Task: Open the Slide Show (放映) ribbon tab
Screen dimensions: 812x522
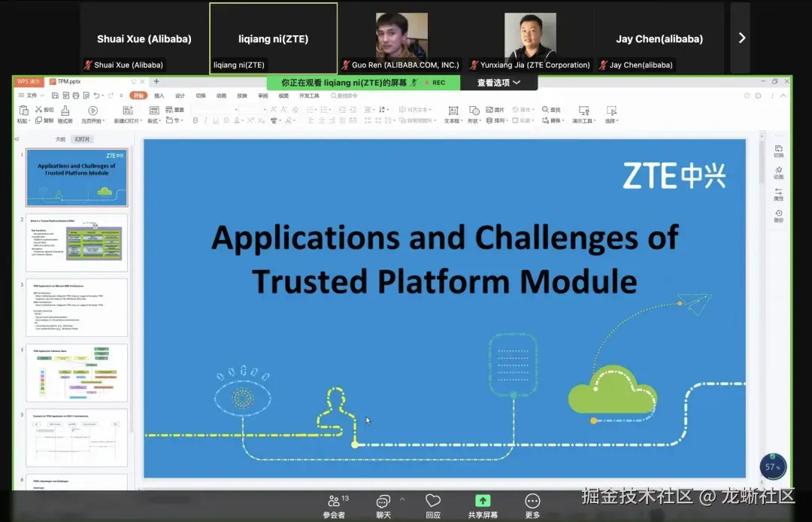Action: [x=242, y=96]
